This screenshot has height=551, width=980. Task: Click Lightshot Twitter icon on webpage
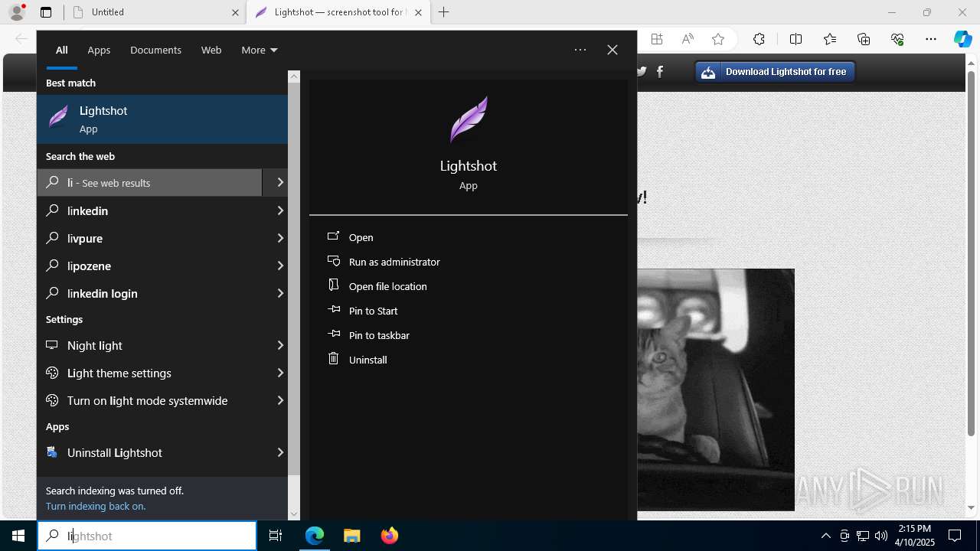pos(642,71)
